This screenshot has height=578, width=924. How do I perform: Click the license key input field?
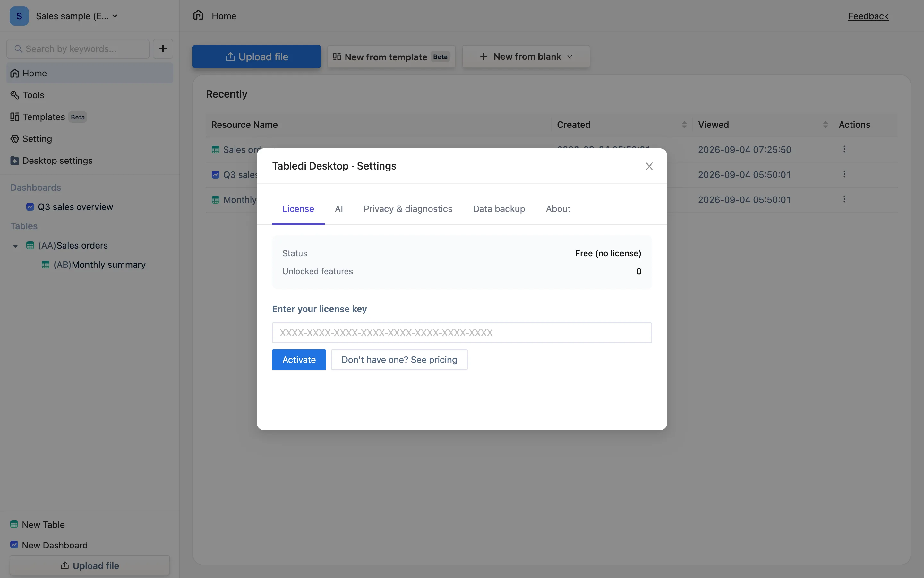tap(462, 333)
